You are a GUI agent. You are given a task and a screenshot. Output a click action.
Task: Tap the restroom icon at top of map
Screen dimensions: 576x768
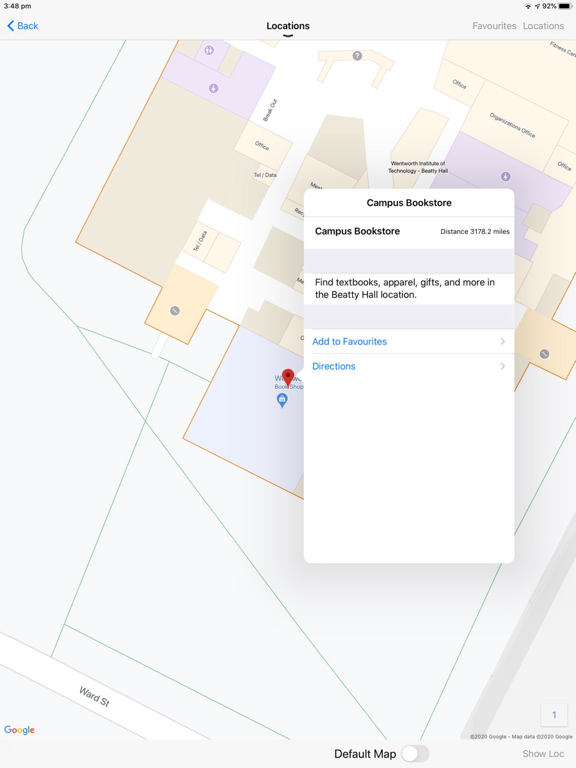(x=209, y=50)
